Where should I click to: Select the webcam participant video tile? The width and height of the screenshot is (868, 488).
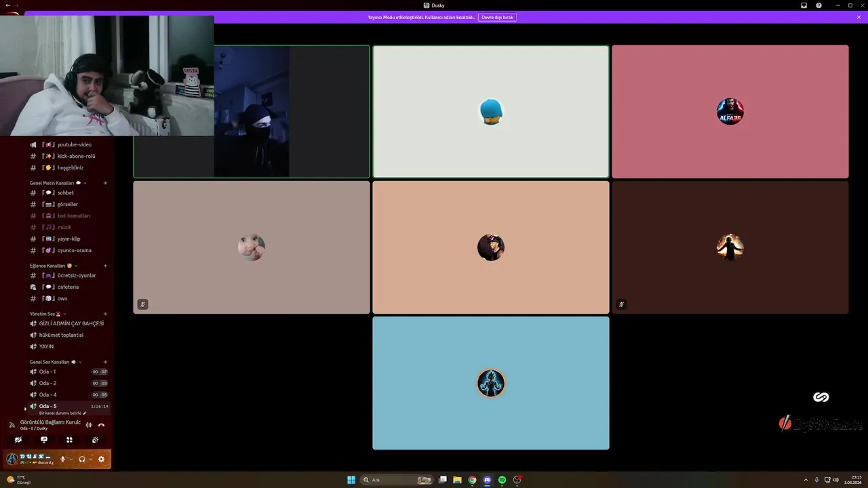252,112
